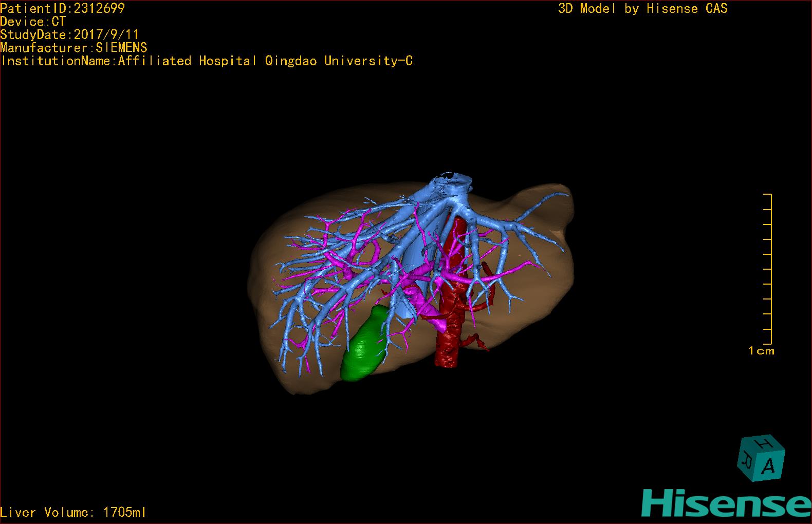Click the StudyDate:2017/9/11 text
The height and width of the screenshot is (524, 812).
coord(69,34)
